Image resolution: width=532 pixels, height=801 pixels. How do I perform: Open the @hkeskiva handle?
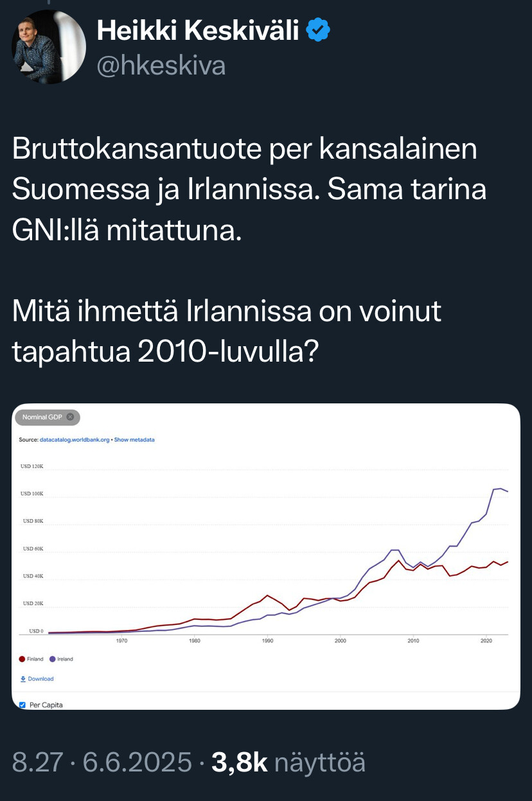(x=161, y=65)
